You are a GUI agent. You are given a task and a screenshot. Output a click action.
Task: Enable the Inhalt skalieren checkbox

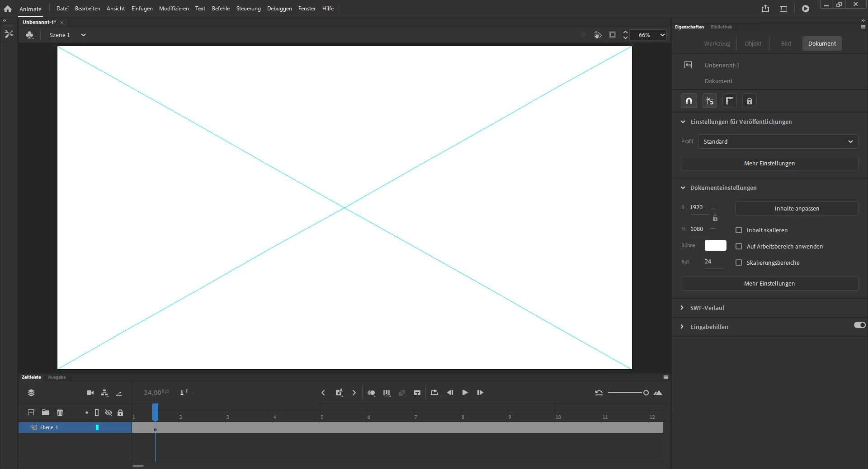(739, 230)
